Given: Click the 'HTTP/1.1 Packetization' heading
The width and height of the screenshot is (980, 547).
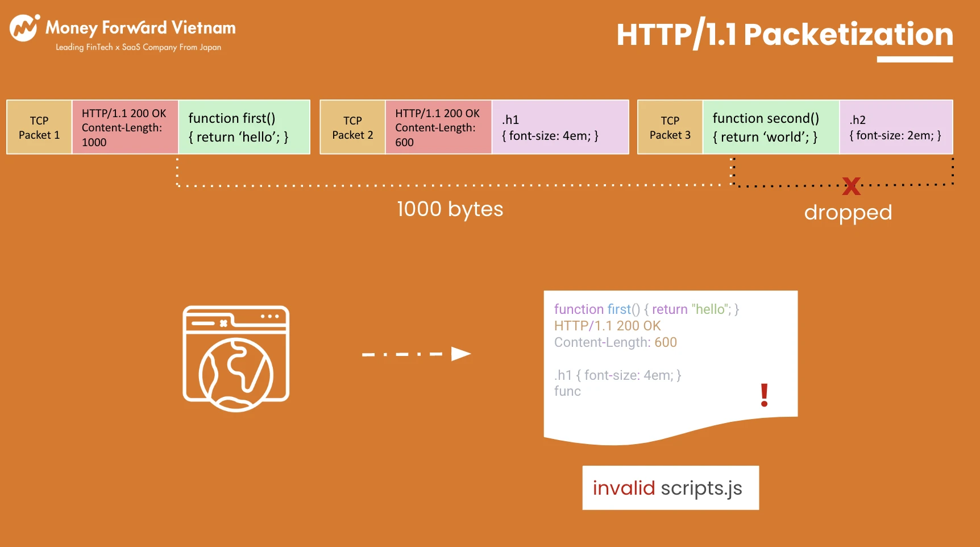Looking at the screenshot, I should pyautogui.click(x=784, y=34).
